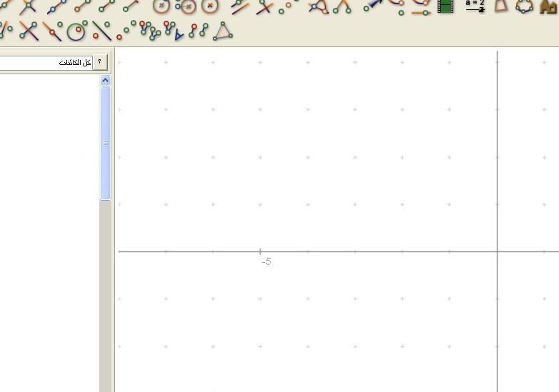Click the question mark help button

click(x=100, y=63)
